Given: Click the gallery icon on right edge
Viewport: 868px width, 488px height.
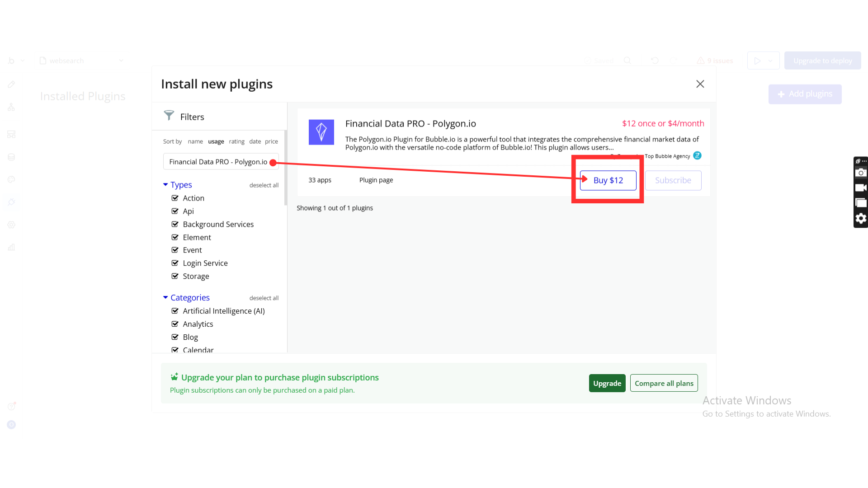Looking at the screenshot, I should pyautogui.click(x=860, y=203).
